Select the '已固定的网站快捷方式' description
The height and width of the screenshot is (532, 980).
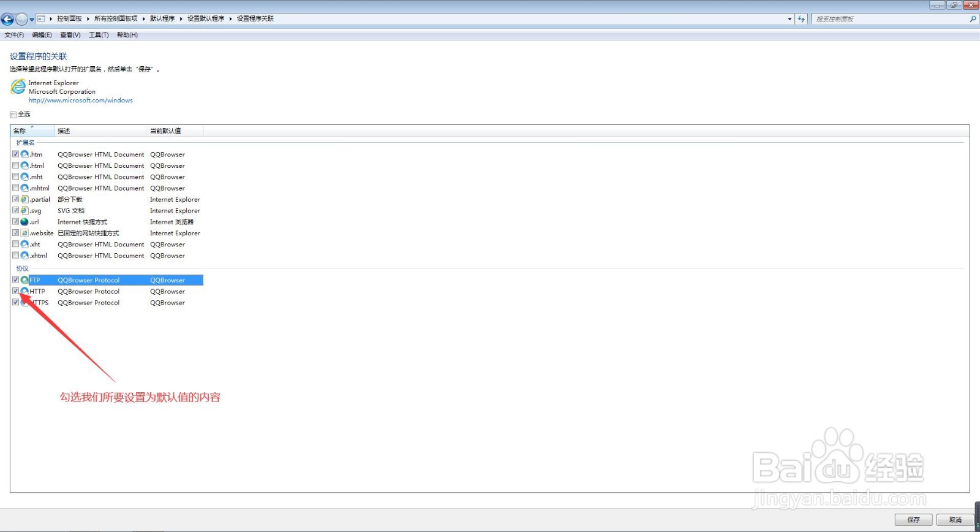[88, 233]
